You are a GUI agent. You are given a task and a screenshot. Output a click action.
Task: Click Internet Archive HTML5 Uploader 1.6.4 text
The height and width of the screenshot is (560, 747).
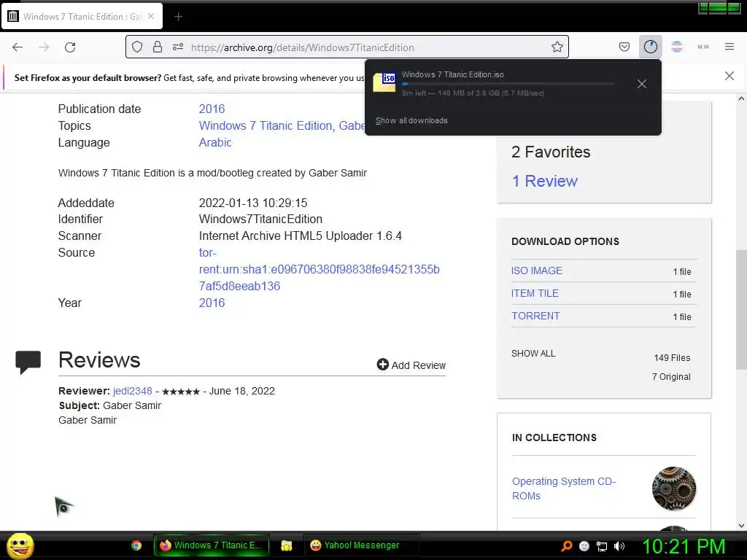[300, 236]
